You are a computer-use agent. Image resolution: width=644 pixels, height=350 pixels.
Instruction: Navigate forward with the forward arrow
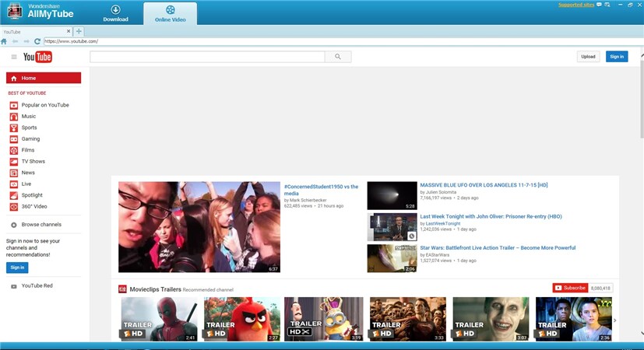coord(26,41)
